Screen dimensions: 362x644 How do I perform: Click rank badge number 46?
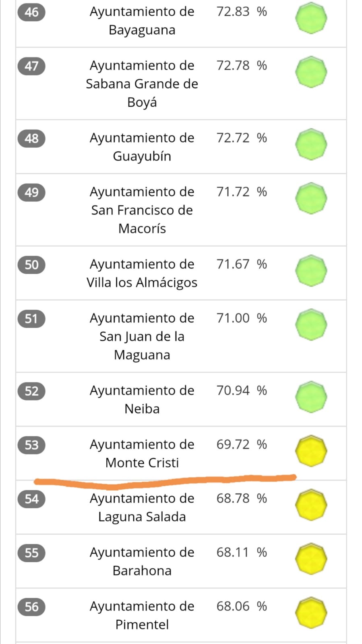point(31,12)
